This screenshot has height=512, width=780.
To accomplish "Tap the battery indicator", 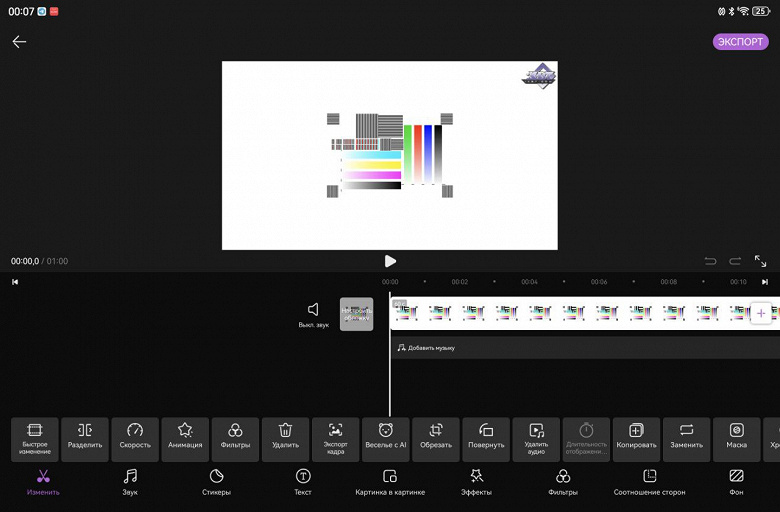I will coord(761,11).
